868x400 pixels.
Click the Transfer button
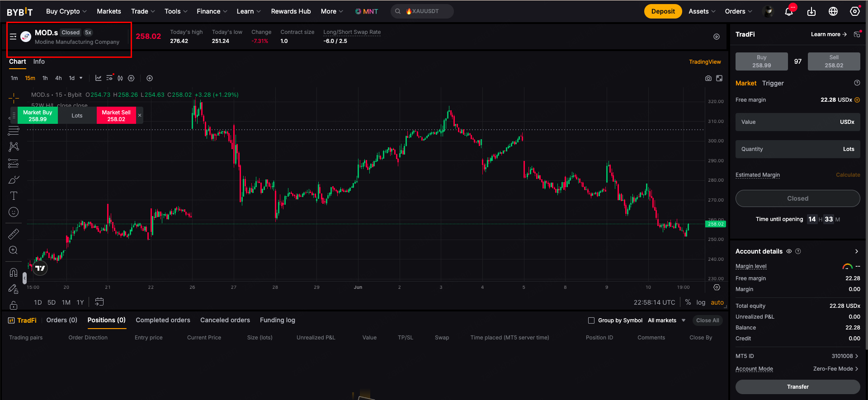[798, 387]
